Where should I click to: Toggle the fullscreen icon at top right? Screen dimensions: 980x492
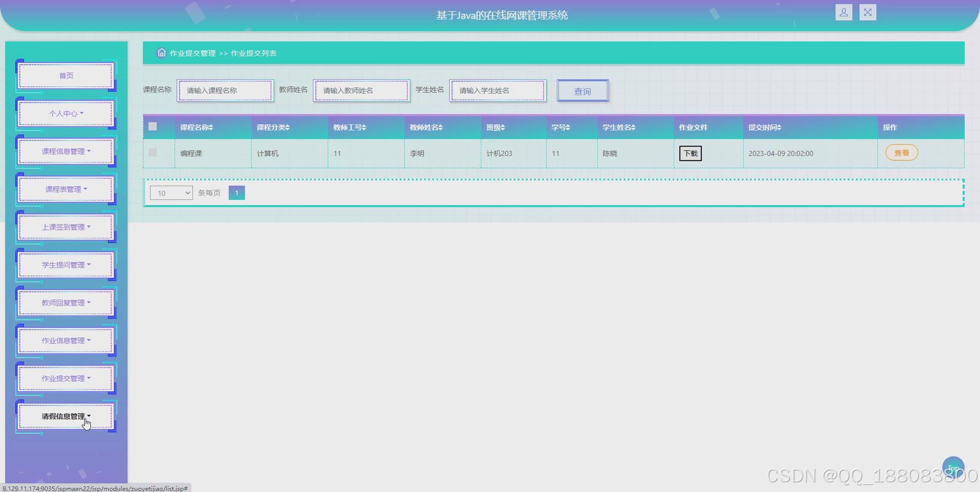pyautogui.click(x=868, y=12)
